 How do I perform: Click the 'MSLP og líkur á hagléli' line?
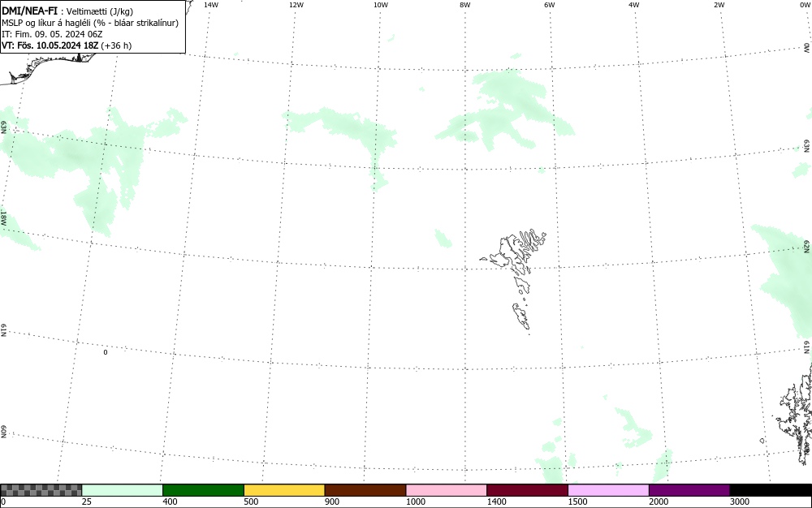click(90, 23)
